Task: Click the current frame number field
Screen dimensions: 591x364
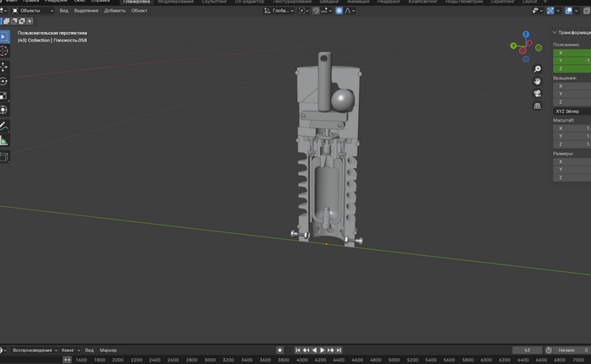Action: tap(527, 350)
